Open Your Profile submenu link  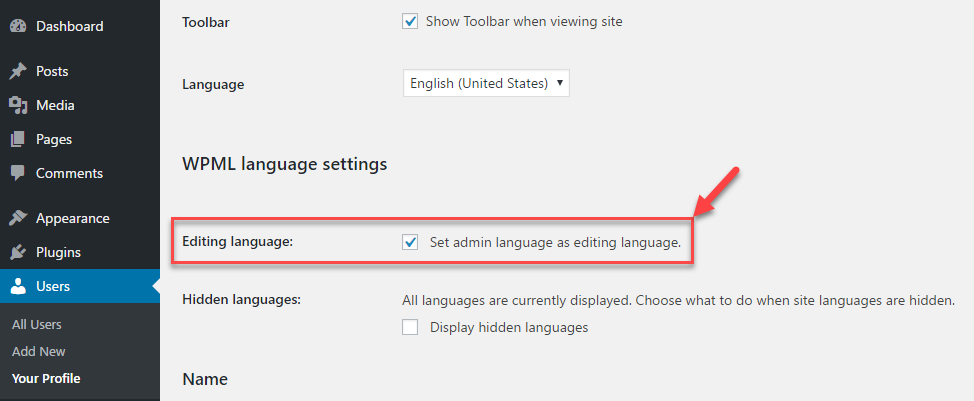[46, 378]
